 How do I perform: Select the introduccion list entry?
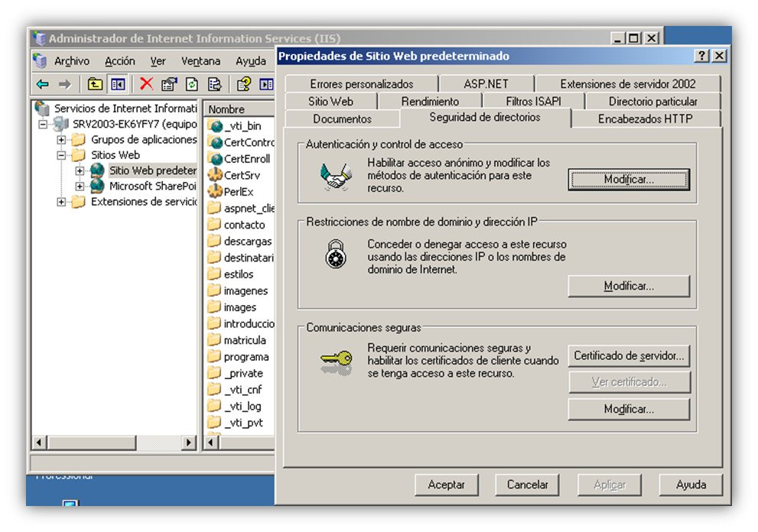(x=249, y=323)
